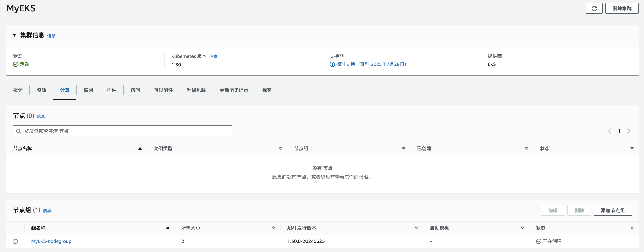Screen dimensions: 644x252
Task: Click sort arrow on 已创建 column
Action: click(526, 149)
